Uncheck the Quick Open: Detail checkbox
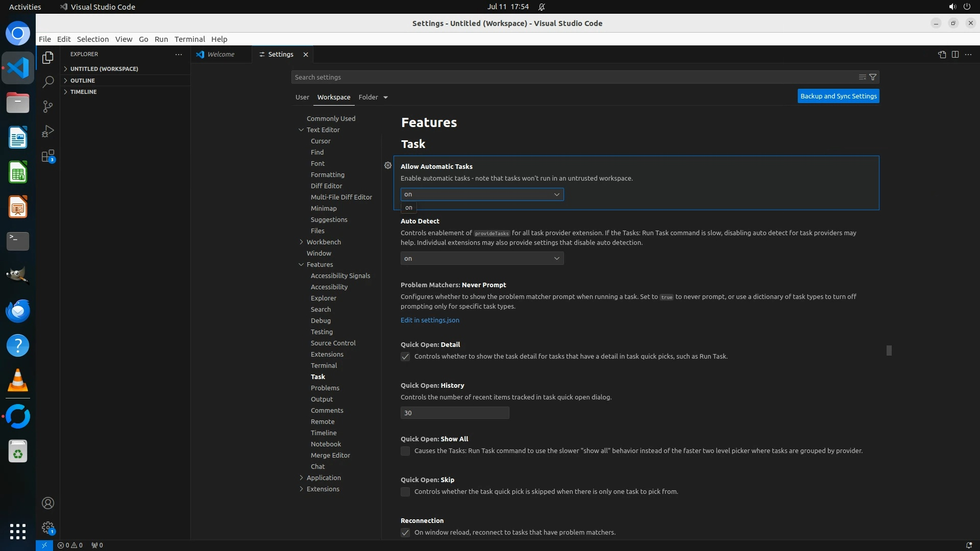The image size is (980, 551). coord(405,357)
